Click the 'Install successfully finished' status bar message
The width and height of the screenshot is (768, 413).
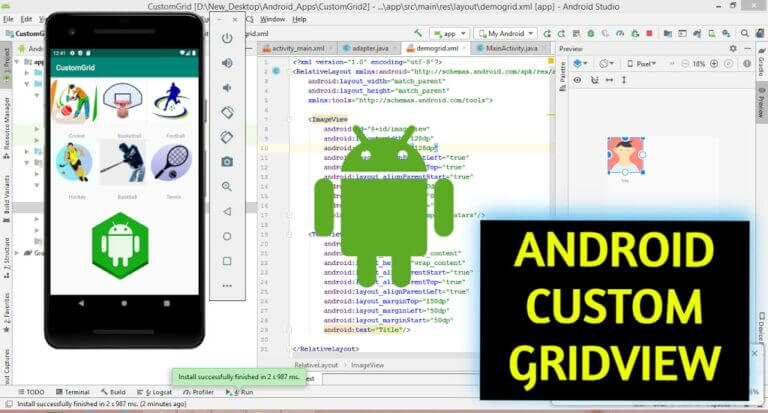click(102, 404)
